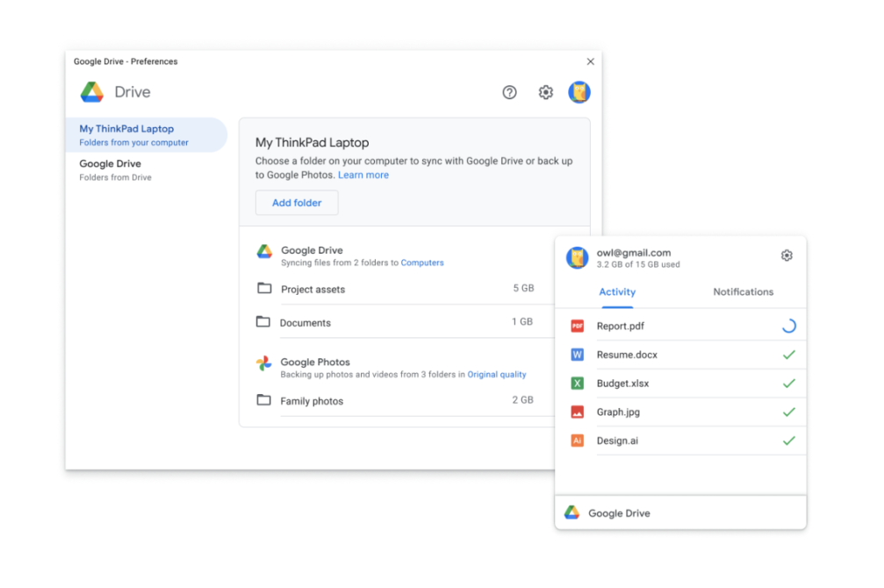Click the owl@gmail.com account email
This screenshot has width=884, height=588.
pyautogui.click(x=634, y=253)
